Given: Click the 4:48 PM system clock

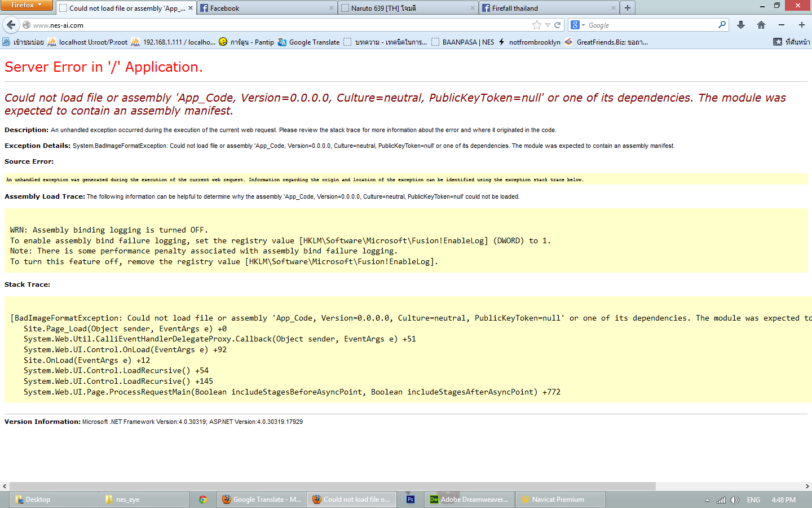Looking at the screenshot, I should [x=783, y=500].
